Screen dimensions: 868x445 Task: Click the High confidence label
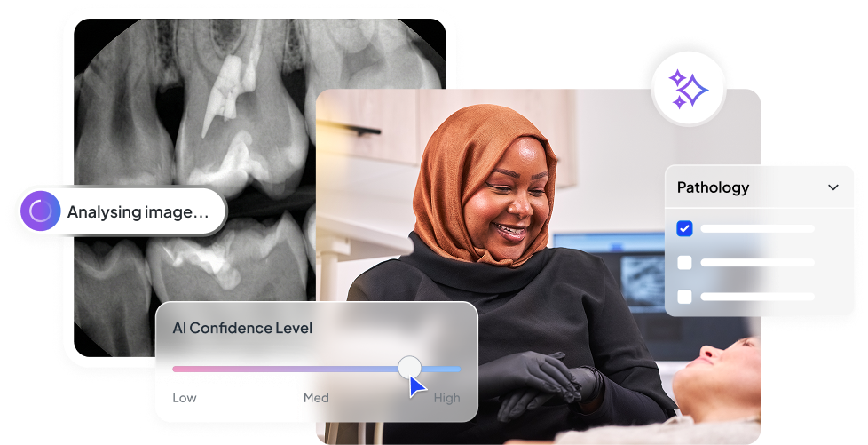[x=446, y=398]
